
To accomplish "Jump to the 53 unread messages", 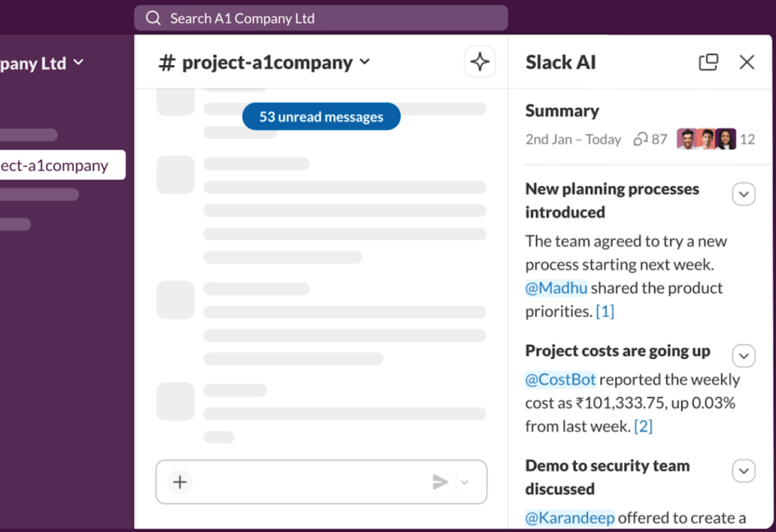I will pos(321,116).
